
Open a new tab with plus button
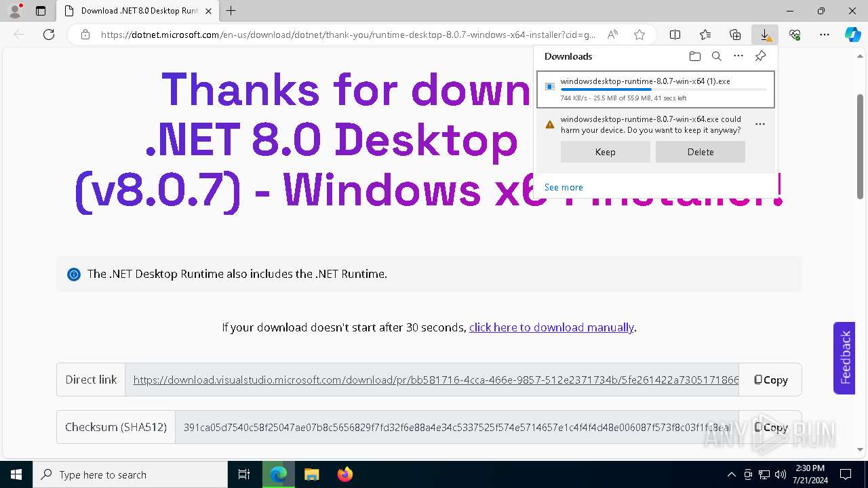click(x=231, y=11)
